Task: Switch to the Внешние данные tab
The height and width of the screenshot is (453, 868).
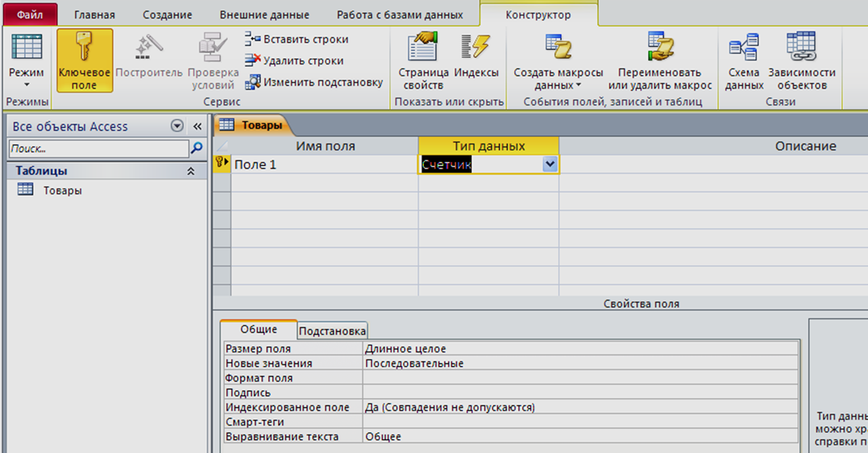Action: [x=264, y=15]
